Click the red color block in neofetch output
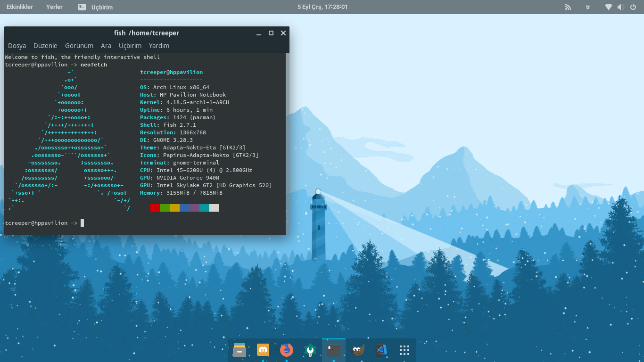The height and width of the screenshot is (362, 644). pos(155,208)
